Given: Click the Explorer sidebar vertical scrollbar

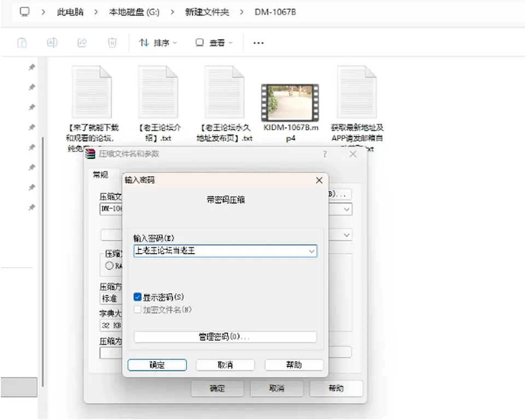Looking at the screenshot, I should [43, 261].
